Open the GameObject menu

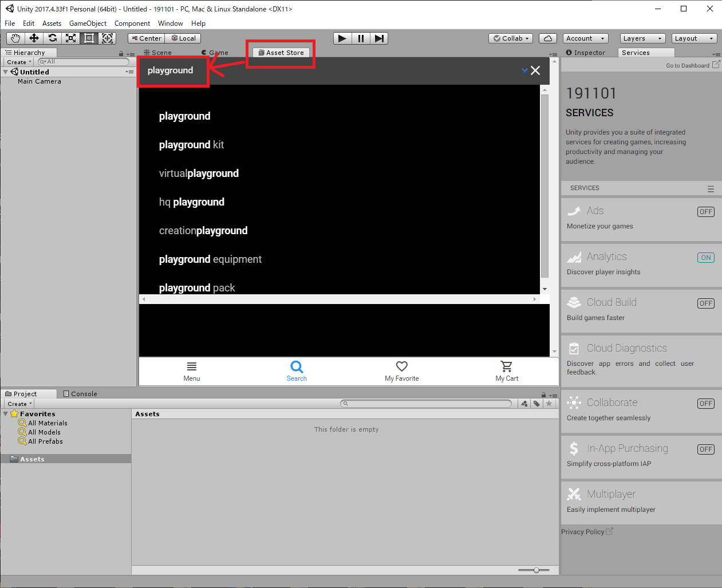coord(88,23)
